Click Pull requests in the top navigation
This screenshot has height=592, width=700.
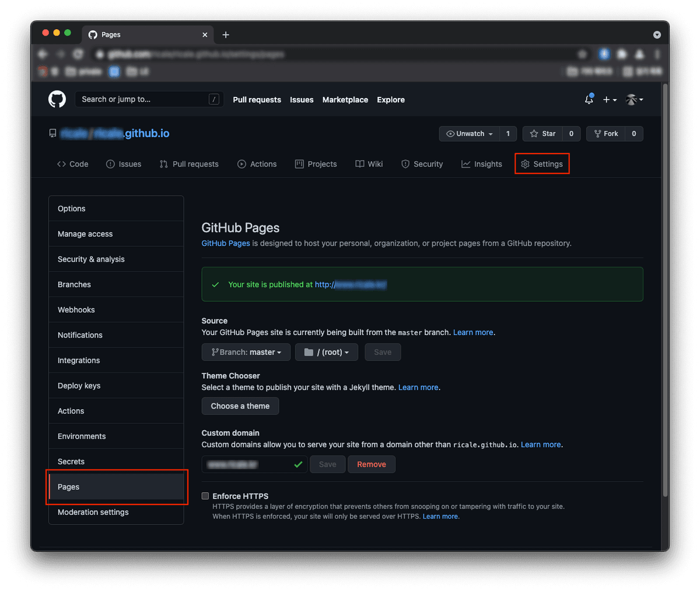(257, 100)
